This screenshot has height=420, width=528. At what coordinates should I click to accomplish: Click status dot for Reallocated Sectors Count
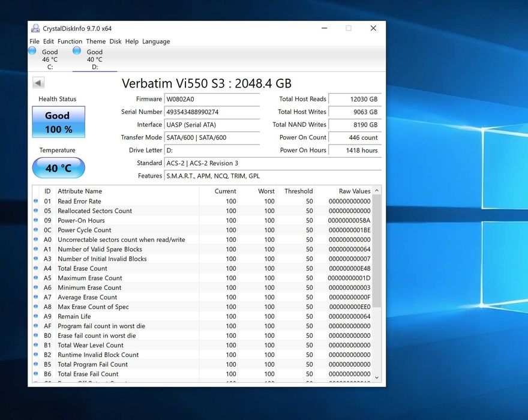click(35, 211)
